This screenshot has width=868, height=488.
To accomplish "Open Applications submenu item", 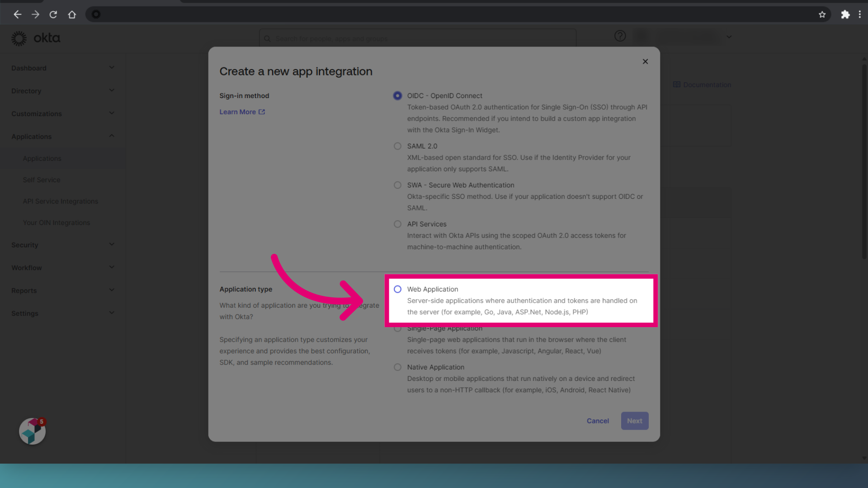I will [x=42, y=159].
